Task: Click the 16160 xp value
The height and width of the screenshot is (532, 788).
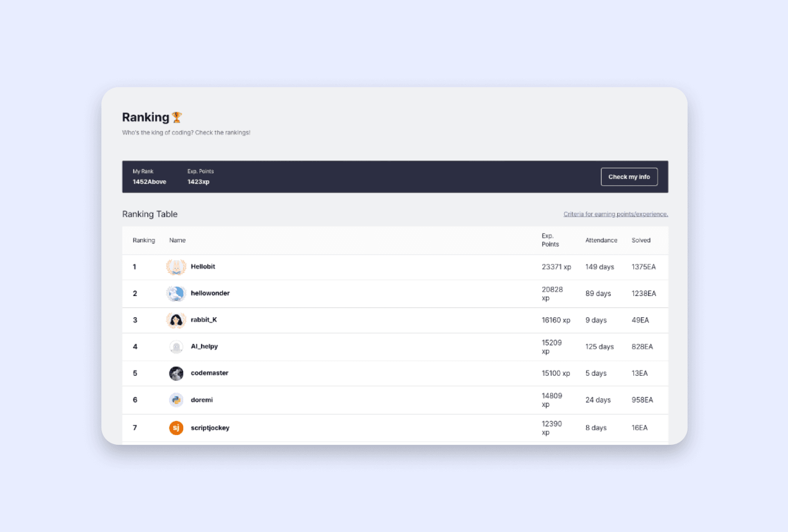Action: pos(556,320)
